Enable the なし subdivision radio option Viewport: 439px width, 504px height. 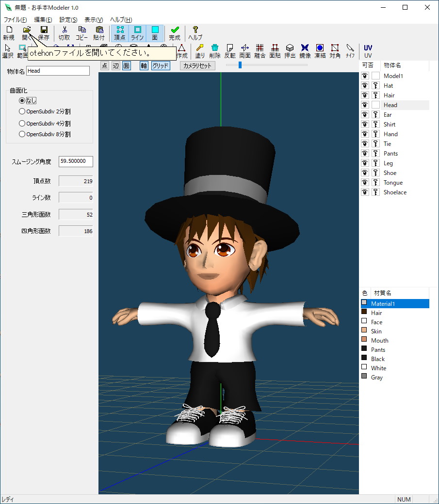[x=22, y=100]
